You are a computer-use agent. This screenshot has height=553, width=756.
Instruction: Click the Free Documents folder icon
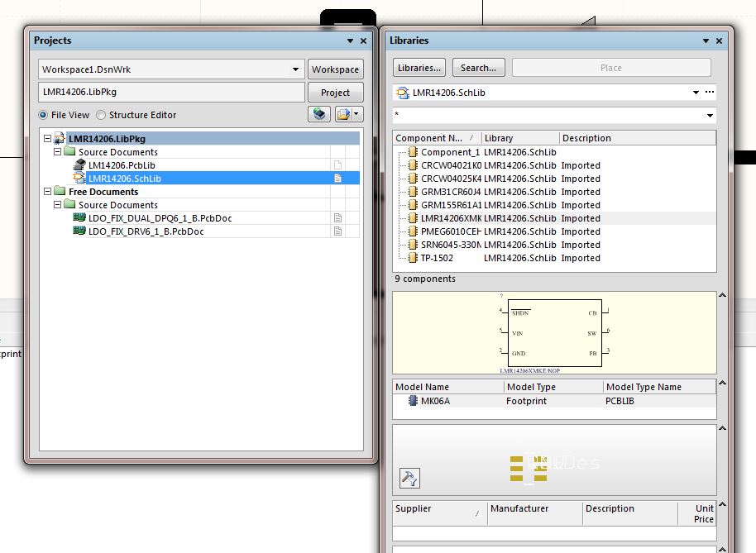coord(60,191)
